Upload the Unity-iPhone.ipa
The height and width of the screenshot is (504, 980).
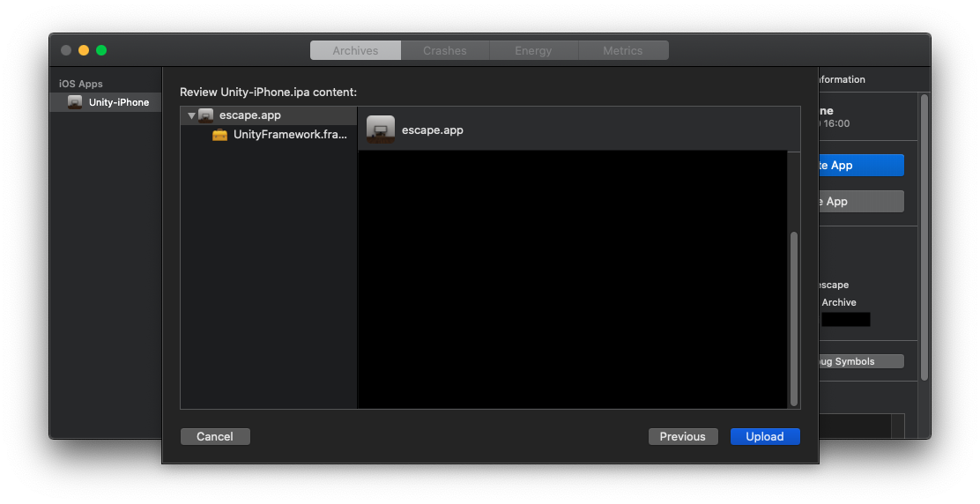pos(764,436)
